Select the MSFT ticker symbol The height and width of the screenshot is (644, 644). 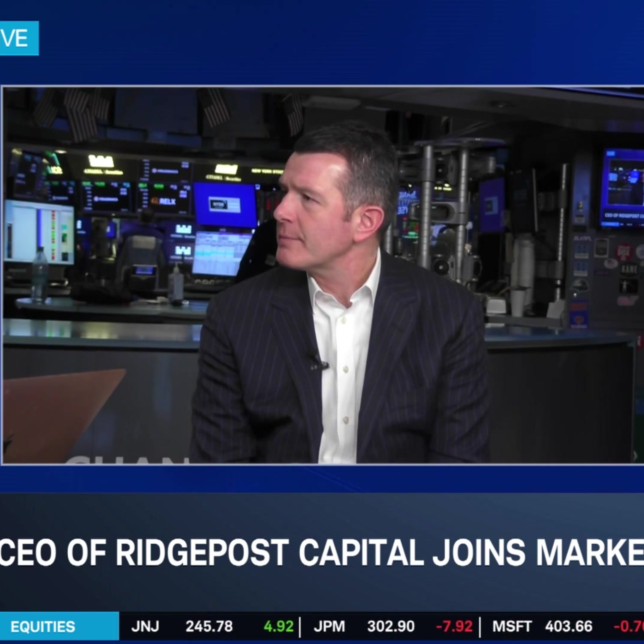[512, 627]
